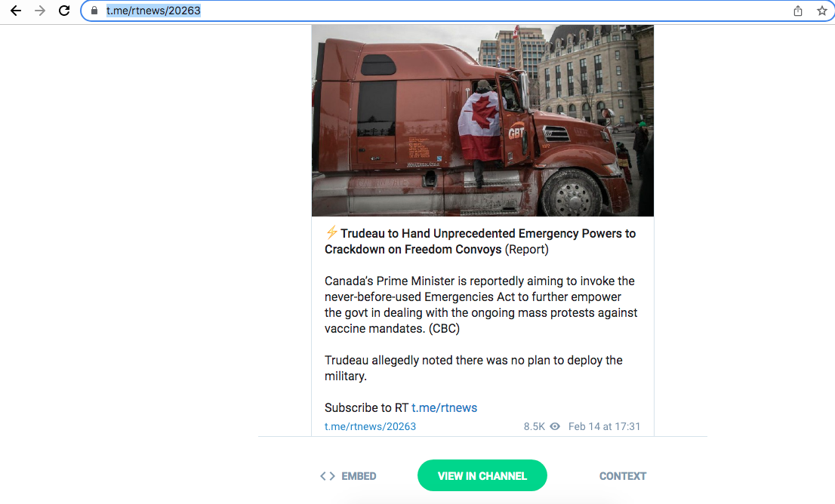This screenshot has width=835, height=504.
Task: Click the Feb 14 at 17:31 timestamp
Action: pos(604,426)
